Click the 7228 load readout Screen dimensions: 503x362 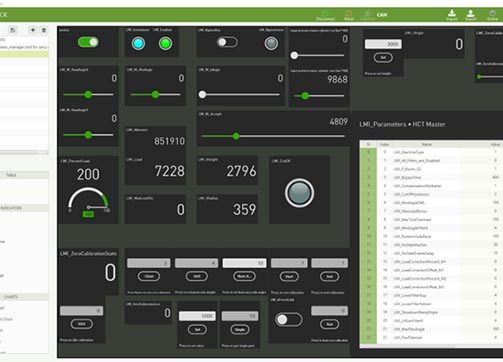point(169,171)
